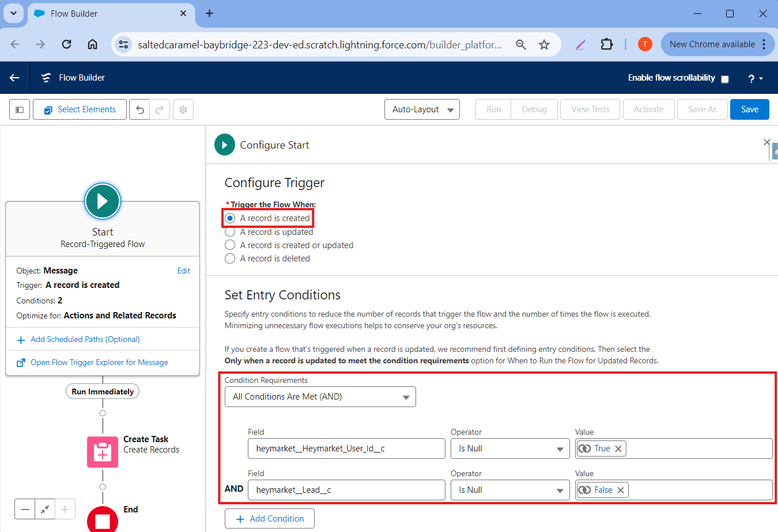Click the Debug button
This screenshot has width=778, height=532.
pos(534,109)
